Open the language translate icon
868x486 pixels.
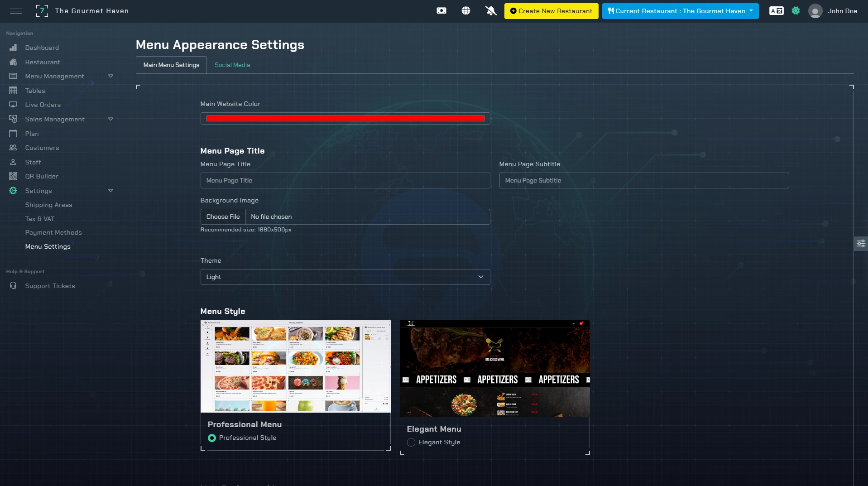click(x=777, y=11)
